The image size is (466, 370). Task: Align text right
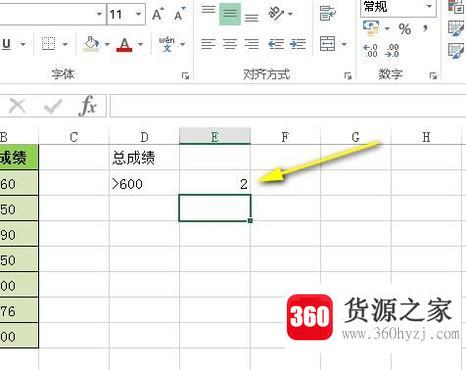(252, 44)
